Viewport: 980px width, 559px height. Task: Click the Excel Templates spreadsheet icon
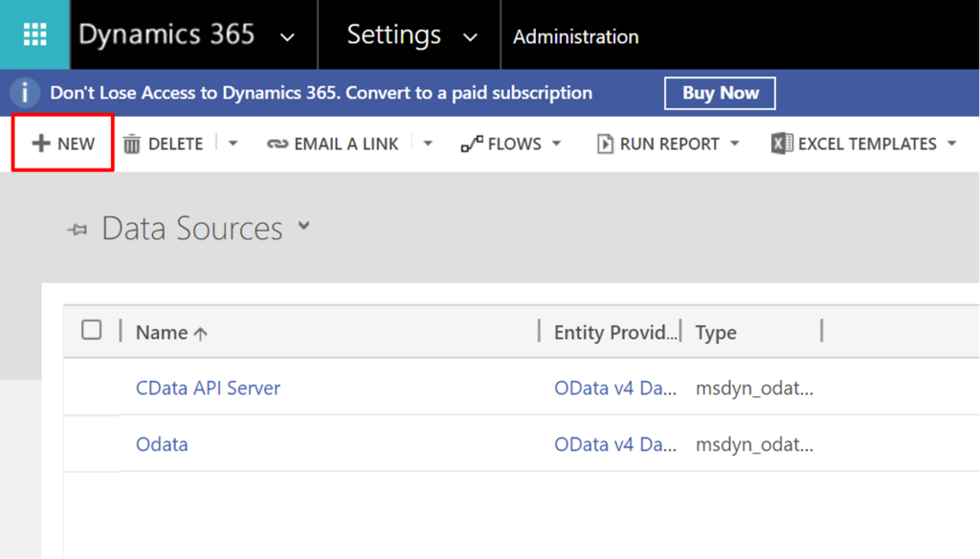(782, 144)
